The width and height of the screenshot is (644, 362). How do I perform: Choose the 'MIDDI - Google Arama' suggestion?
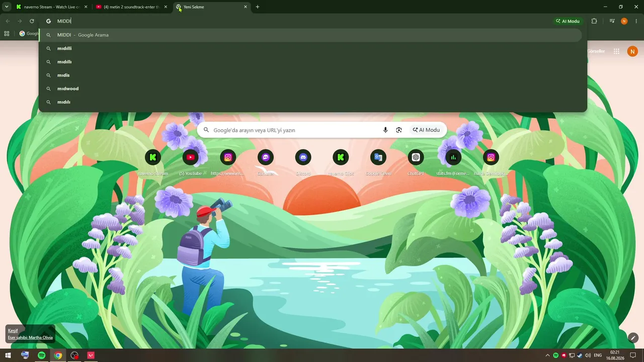(x=310, y=35)
